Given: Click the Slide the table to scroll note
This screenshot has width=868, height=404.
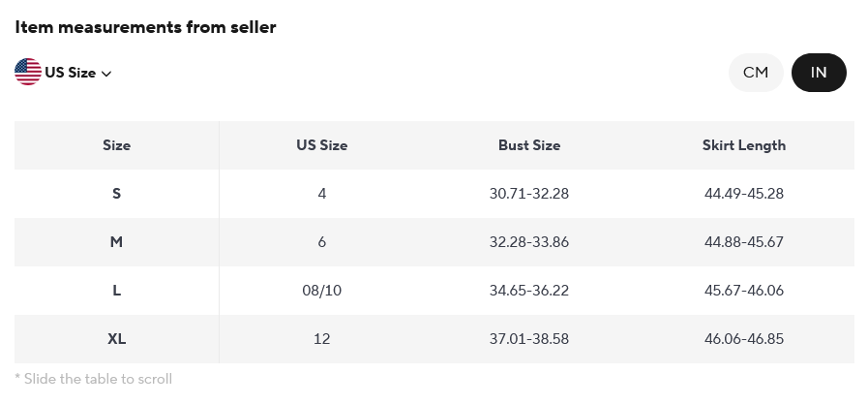Looking at the screenshot, I should pos(93,379).
